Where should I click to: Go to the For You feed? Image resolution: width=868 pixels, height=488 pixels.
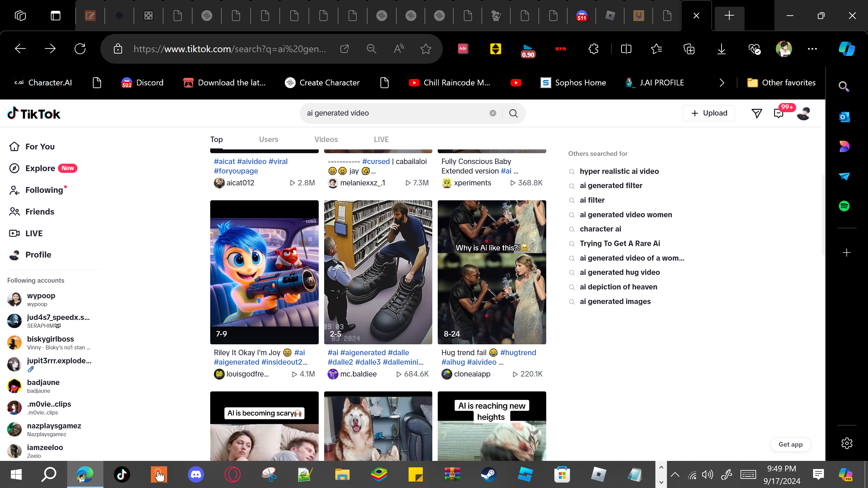(x=40, y=146)
